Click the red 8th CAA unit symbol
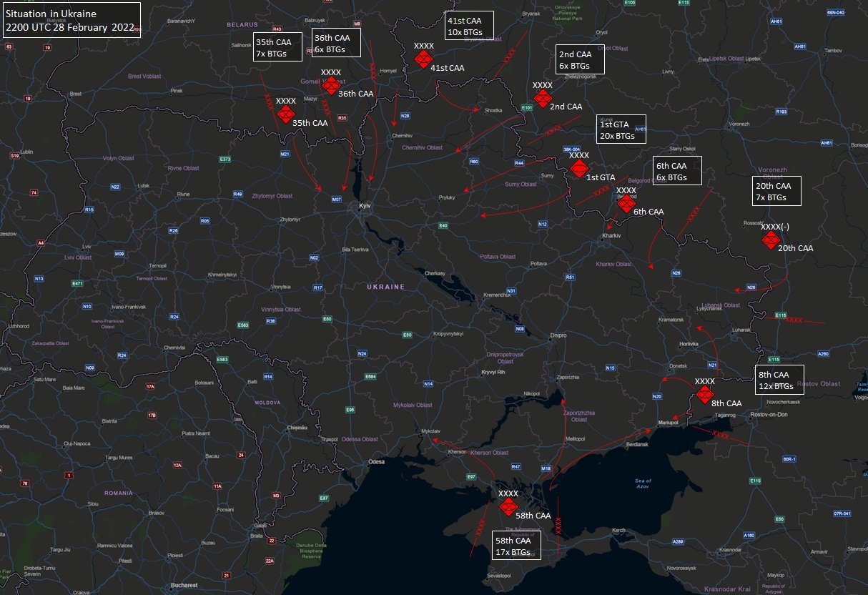Screen dimensions: 868x595 [x=705, y=395]
